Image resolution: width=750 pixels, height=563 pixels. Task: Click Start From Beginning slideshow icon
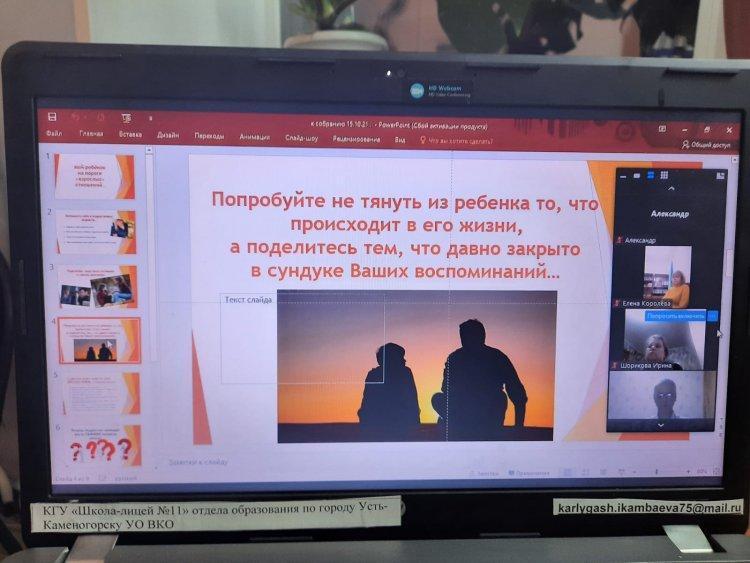(126, 118)
